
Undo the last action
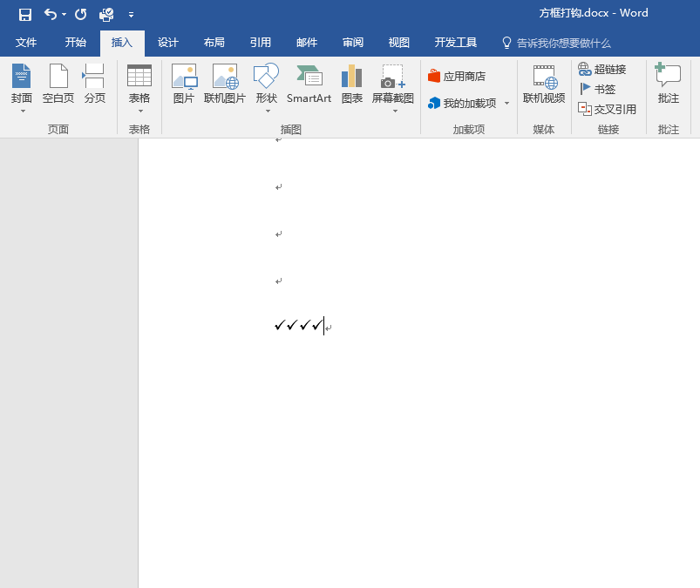[x=50, y=14]
